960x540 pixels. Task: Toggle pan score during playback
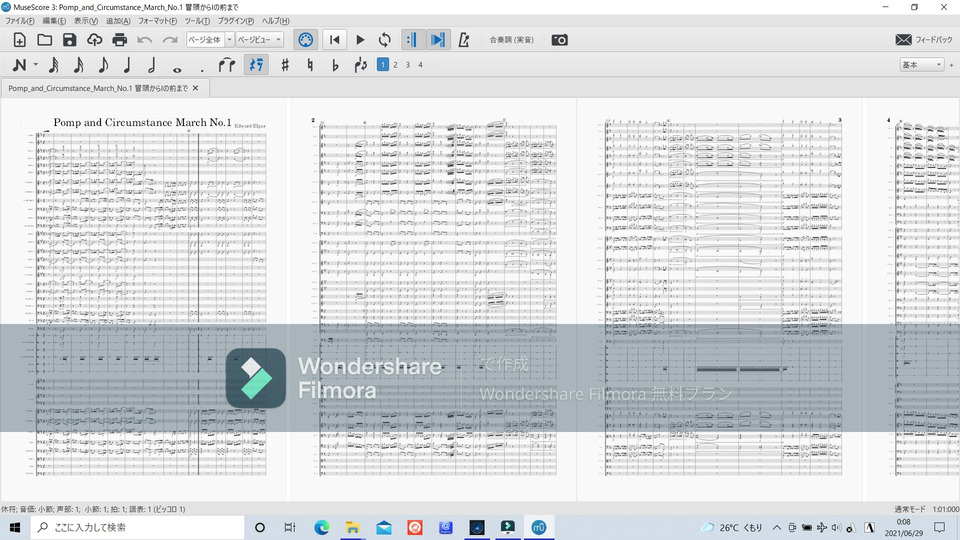tap(438, 40)
